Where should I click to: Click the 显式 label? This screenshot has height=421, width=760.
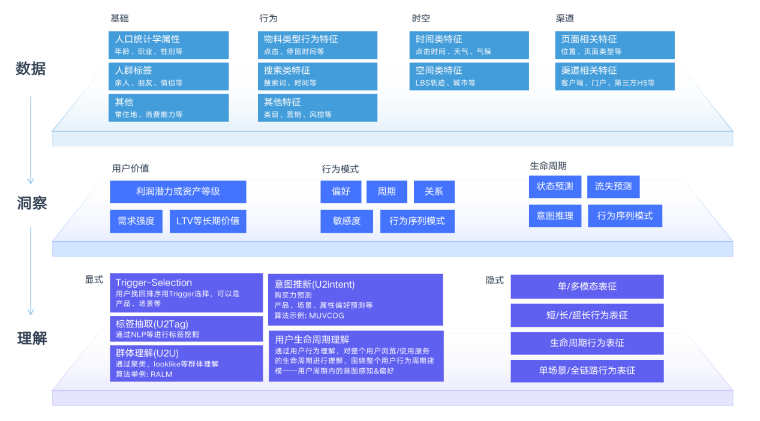coord(94,280)
